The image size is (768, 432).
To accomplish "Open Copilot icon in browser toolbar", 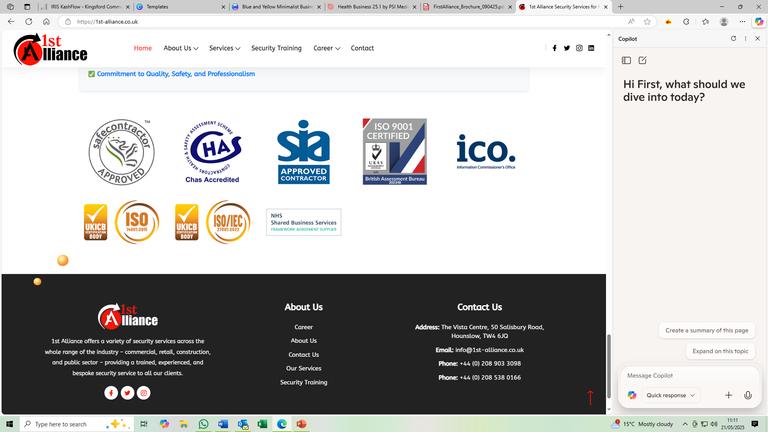I will tap(759, 22).
